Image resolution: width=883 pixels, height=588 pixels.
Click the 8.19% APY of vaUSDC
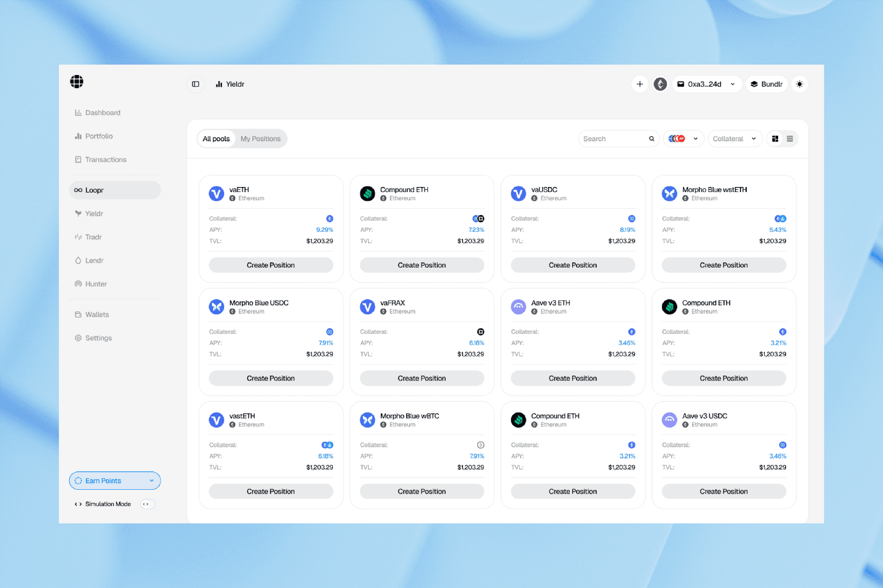(x=627, y=230)
